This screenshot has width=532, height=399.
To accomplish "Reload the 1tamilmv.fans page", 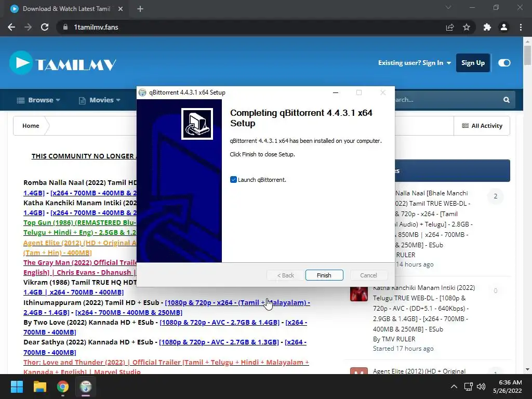I will [45, 27].
